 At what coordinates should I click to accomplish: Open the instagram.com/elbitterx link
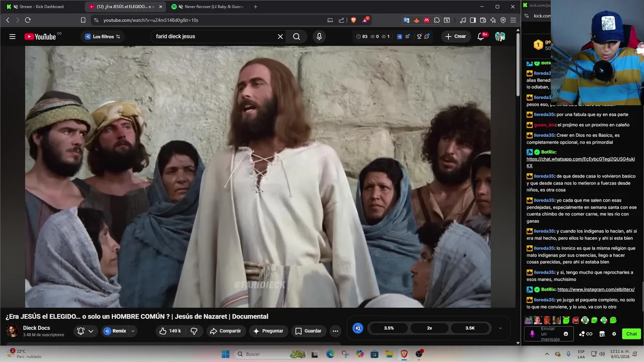(596, 290)
